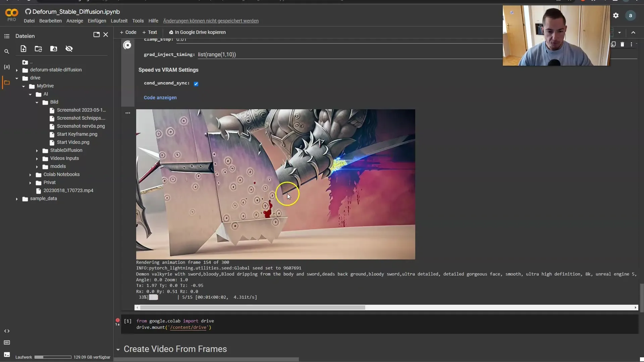Expand the Colab Notebooks folder
The width and height of the screenshot is (644, 362).
pos(30,175)
